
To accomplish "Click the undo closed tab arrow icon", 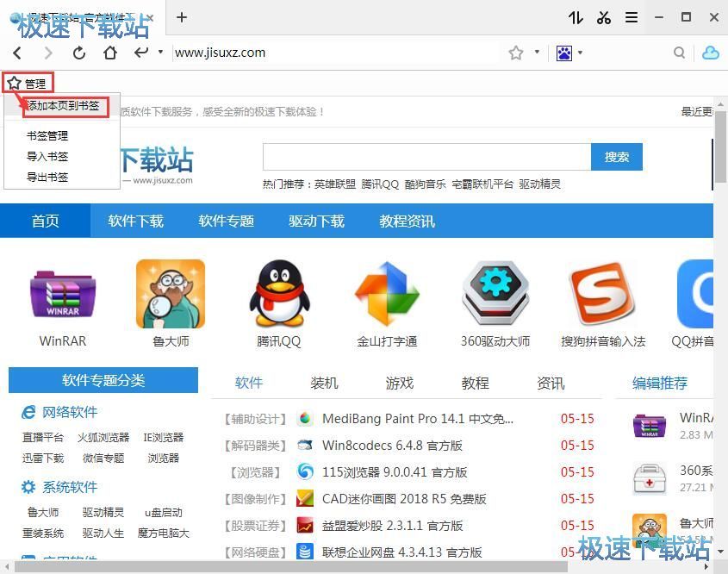I will 141,52.
